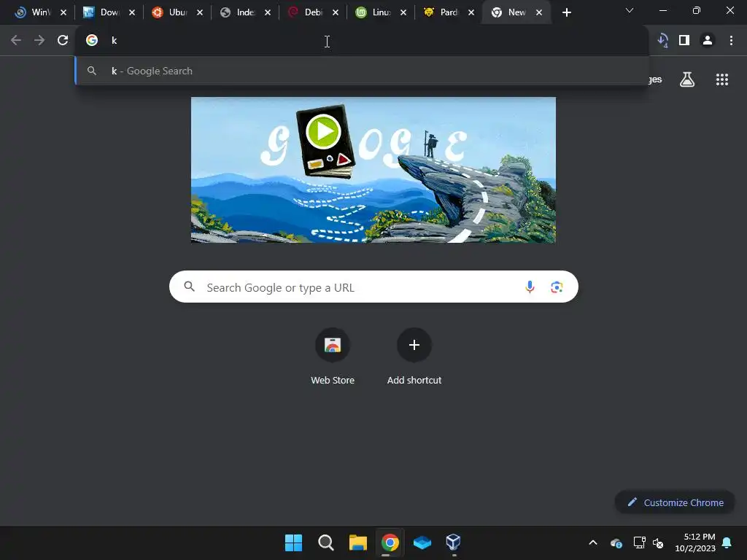Open the notifications bell
Image resolution: width=747 pixels, height=560 pixels.
(x=727, y=542)
